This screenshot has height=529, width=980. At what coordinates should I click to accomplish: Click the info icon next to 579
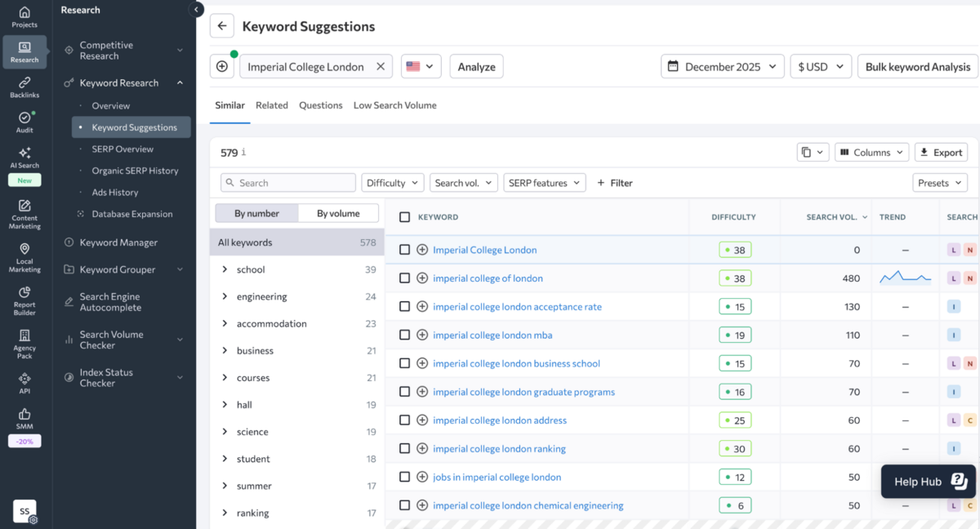pos(243,153)
